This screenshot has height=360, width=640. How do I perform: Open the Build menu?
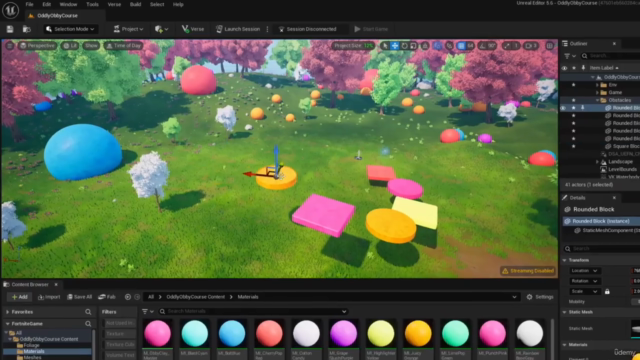(135, 4)
